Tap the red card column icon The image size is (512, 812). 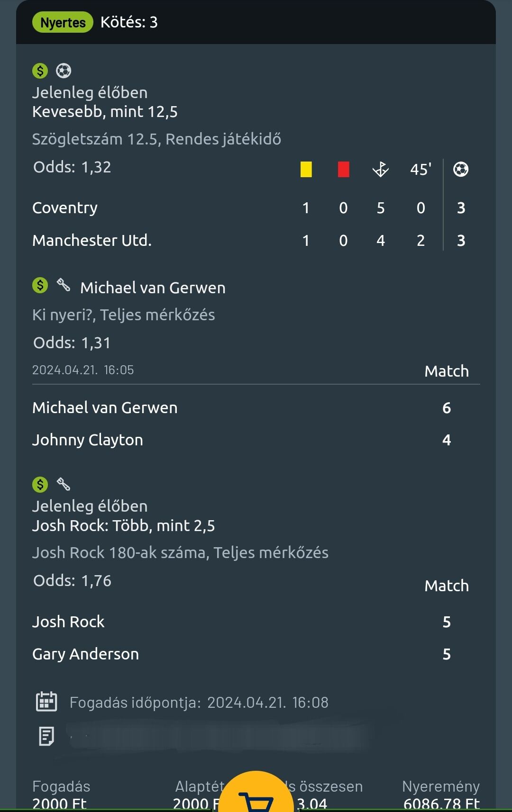click(x=343, y=169)
